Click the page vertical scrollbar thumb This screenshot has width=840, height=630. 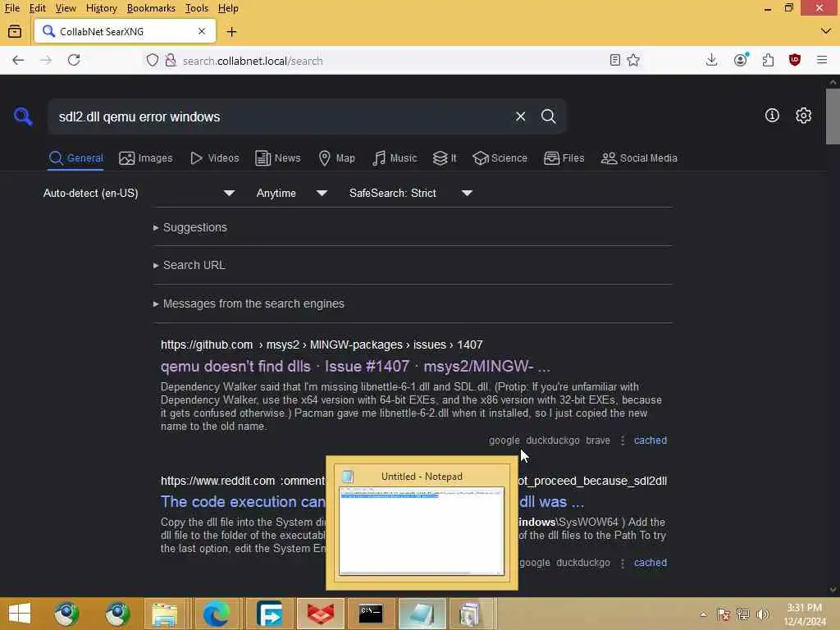tap(833, 116)
